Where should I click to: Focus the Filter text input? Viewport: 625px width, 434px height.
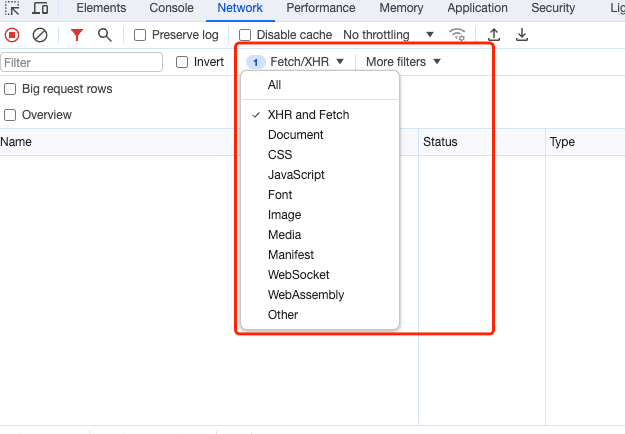click(82, 63)
